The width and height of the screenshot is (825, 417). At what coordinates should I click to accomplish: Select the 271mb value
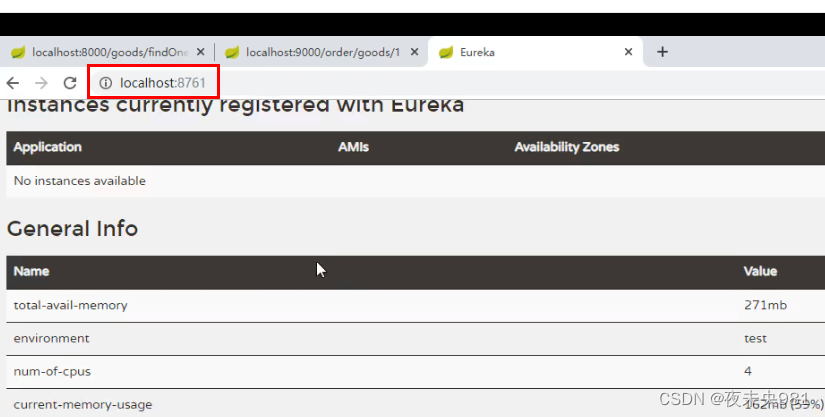click(x=766, y=305)
